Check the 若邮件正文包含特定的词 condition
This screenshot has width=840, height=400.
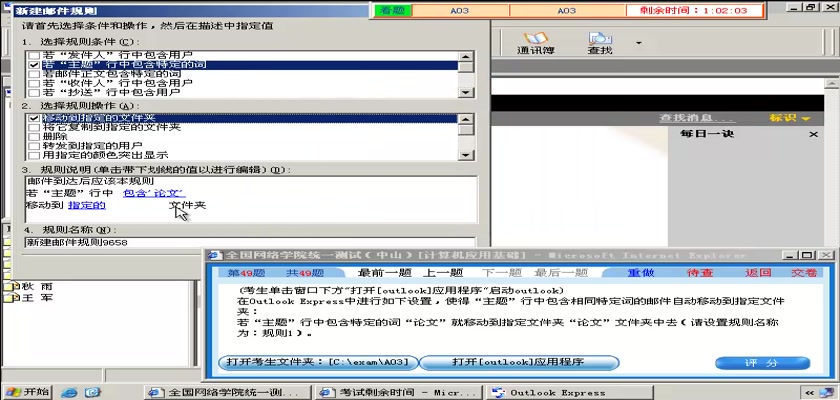point(34,74)
